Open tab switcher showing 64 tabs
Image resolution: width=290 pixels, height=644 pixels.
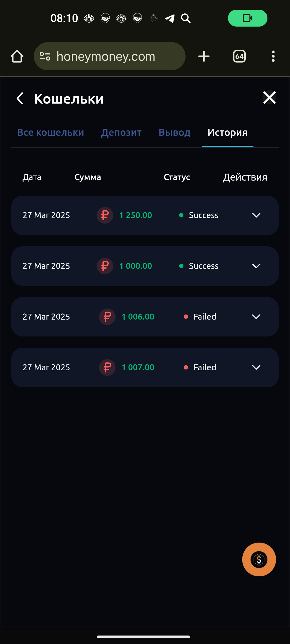(x=239, y=56)
